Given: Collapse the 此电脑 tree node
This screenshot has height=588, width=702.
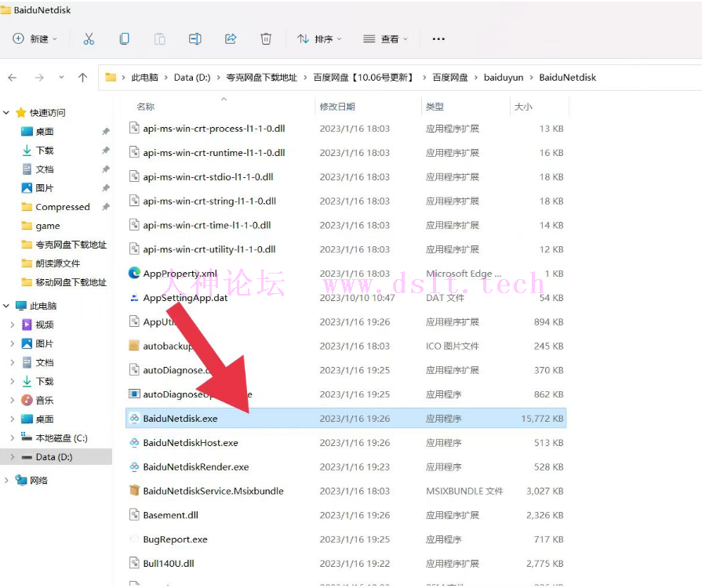Looking at the screenshot, I should (x=5, y=306).
